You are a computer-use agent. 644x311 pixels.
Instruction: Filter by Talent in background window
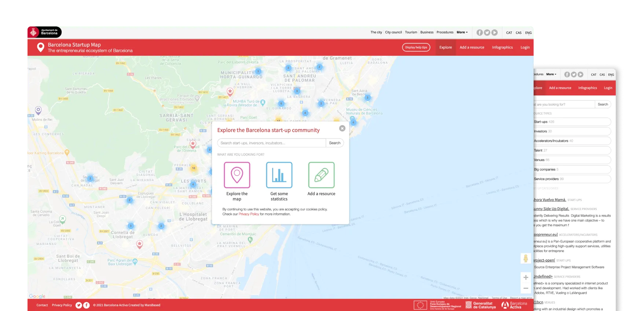(x=572, y=151)
